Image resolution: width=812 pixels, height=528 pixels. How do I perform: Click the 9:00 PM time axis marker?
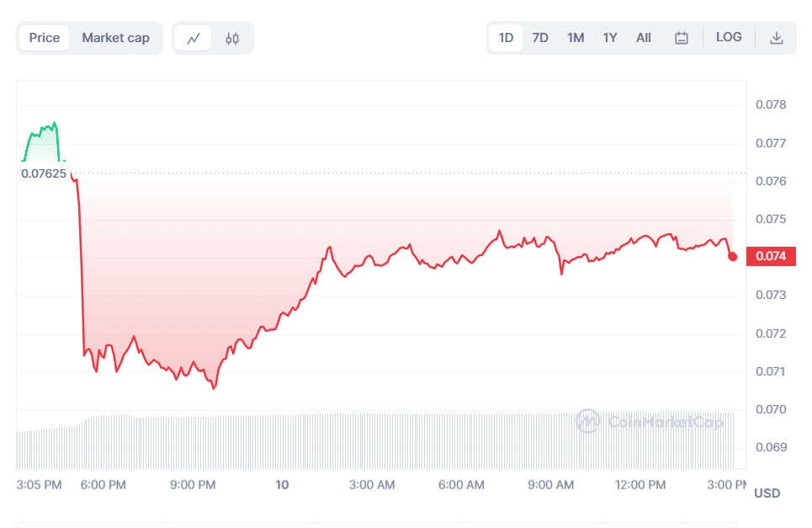(x=194, y=485)
